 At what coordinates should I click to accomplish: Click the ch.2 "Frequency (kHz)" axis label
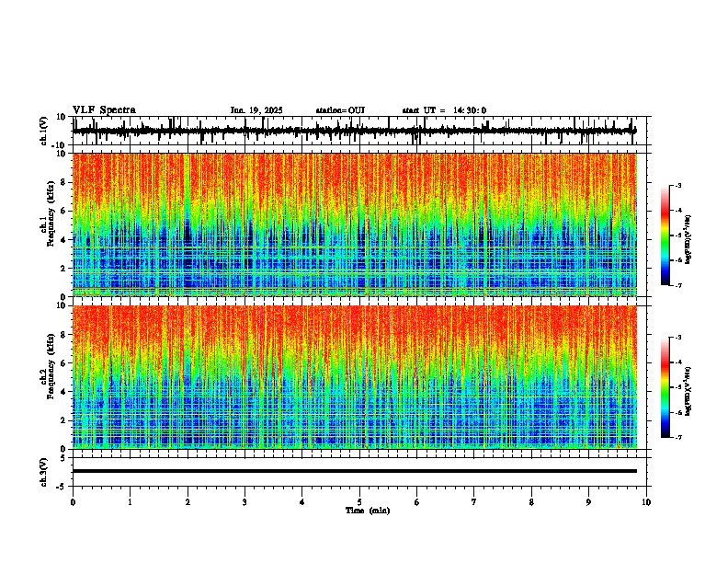(x=51, y=366)
